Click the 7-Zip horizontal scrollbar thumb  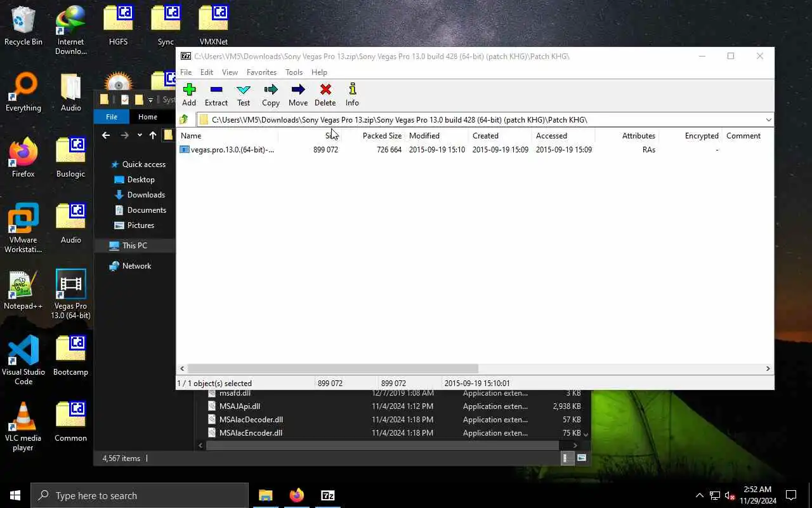click(333, 368)
